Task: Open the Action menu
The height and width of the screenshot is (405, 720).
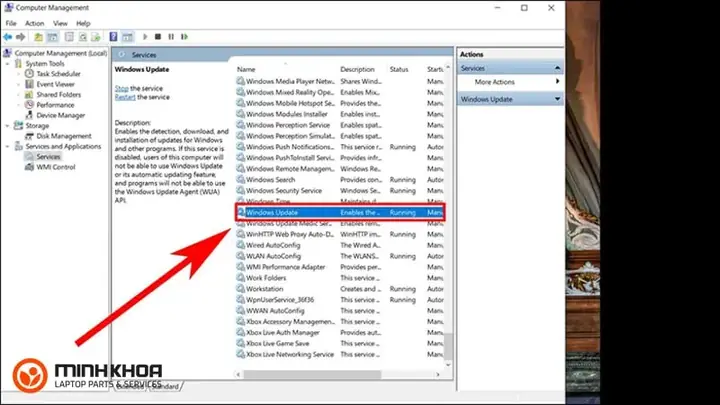Action: [x=34, y=23]
